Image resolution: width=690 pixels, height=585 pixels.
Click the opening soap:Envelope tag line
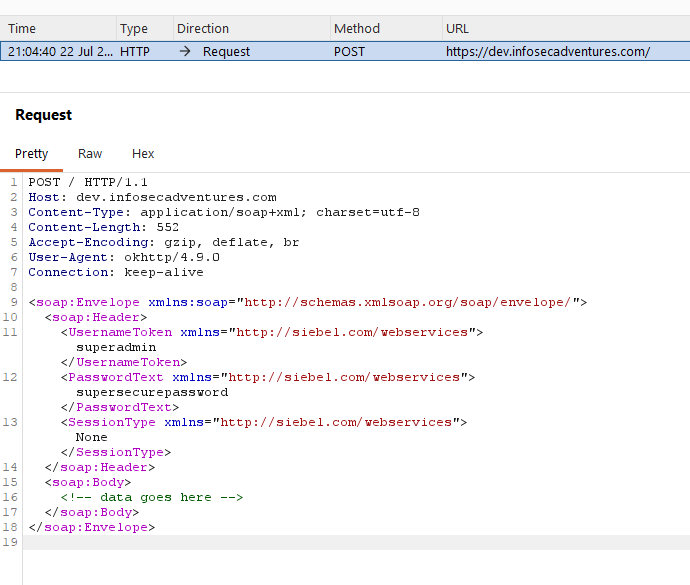[308, 302]
